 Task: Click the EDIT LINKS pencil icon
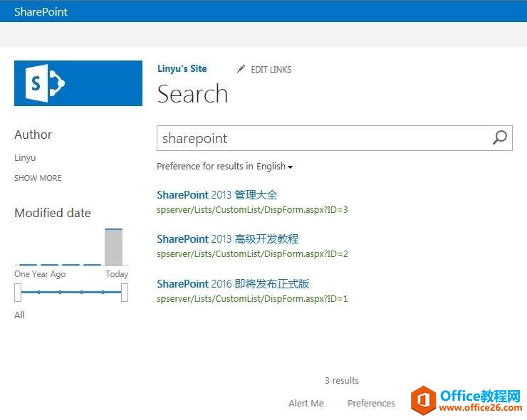pos(241,69)
